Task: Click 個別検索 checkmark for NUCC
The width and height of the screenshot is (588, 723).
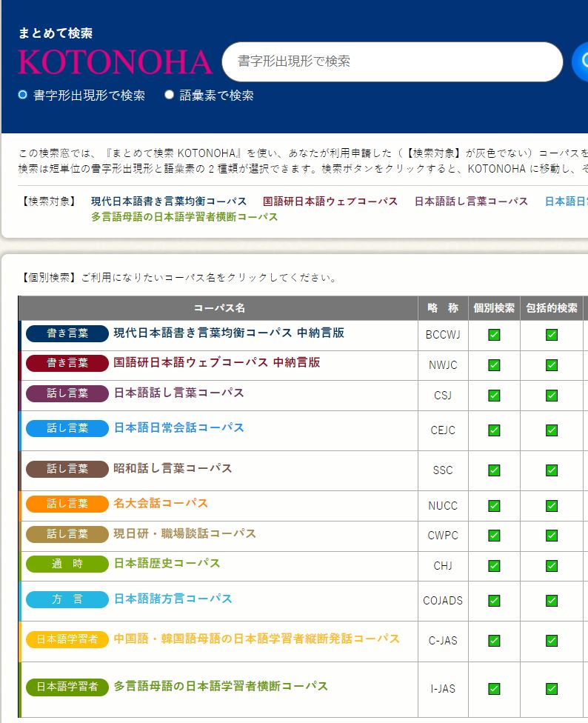Action: (494, 506)
